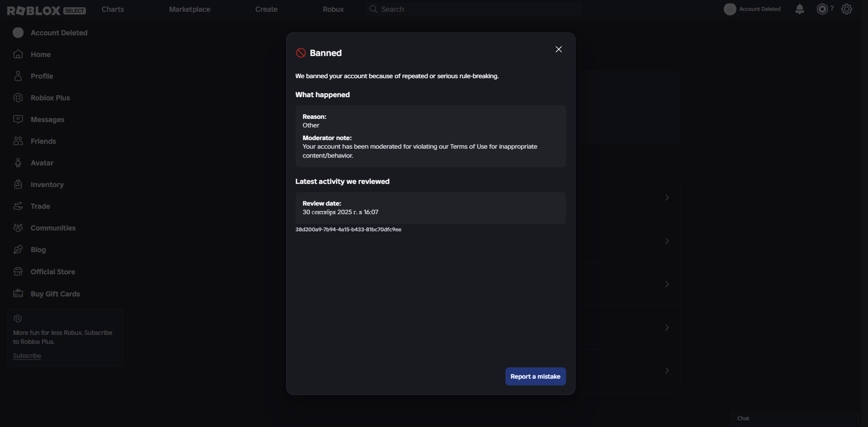Click the header Account Deleted avatar
Screen dimensions: 868x427
[x=730, y=9]
